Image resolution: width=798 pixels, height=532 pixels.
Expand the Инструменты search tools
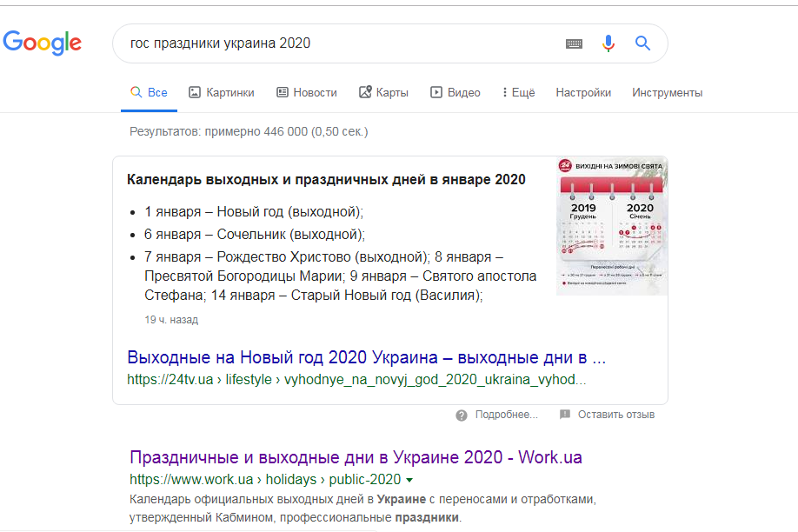point(667,93)
